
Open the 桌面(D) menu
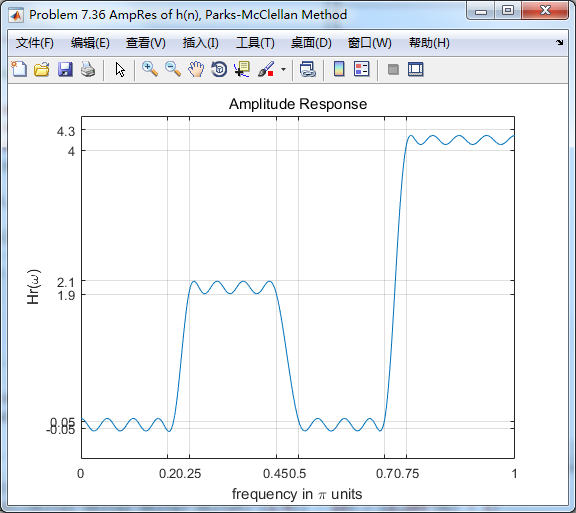click(x=311, y=43)
